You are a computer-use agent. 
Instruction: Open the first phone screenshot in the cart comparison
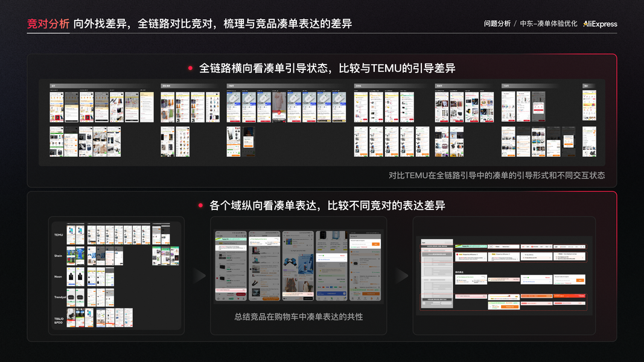231,266
